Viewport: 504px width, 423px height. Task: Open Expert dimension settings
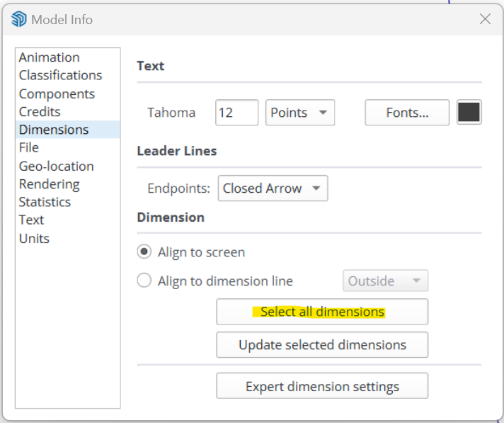point(322,385)
